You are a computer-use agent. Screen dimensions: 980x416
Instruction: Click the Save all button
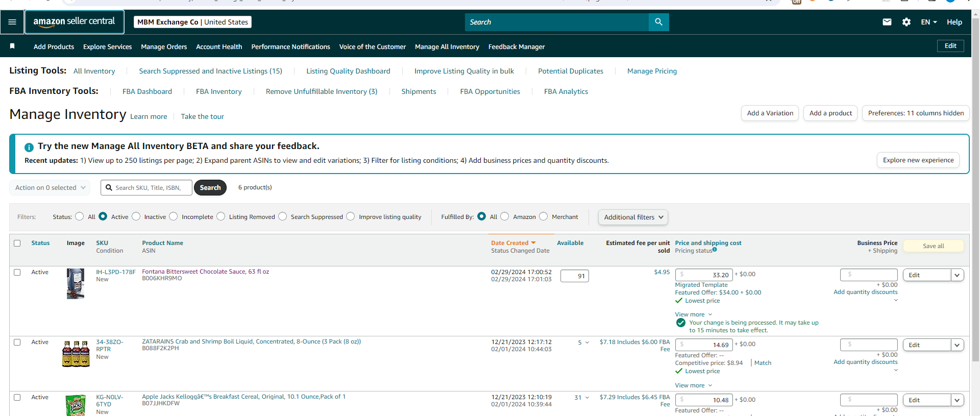point(934,246)
